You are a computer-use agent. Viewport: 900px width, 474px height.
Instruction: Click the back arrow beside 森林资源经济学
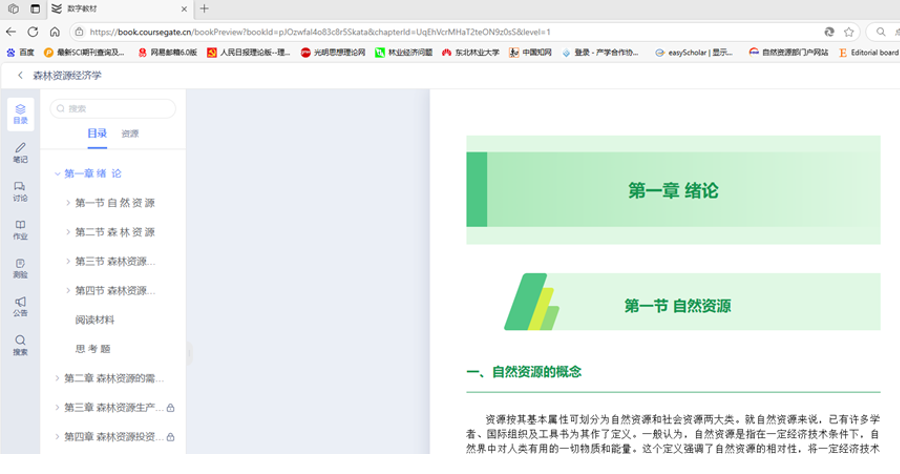pyautogui.click(x=20, y=75)
